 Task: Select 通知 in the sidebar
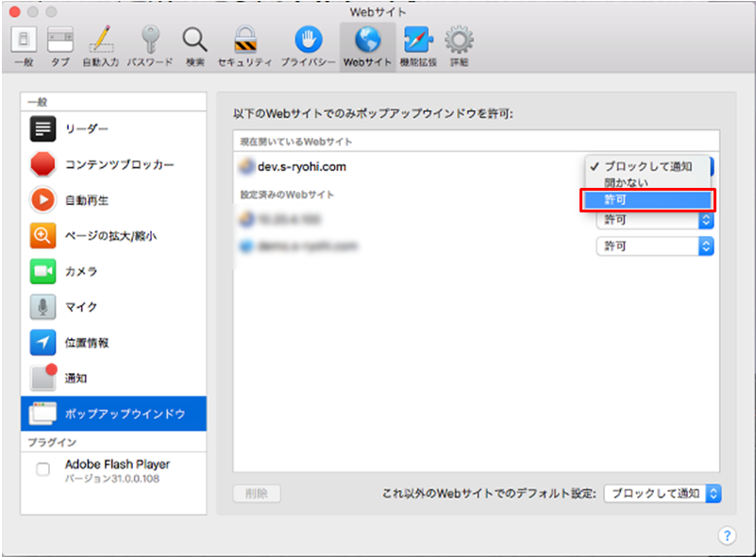[114, 379]
